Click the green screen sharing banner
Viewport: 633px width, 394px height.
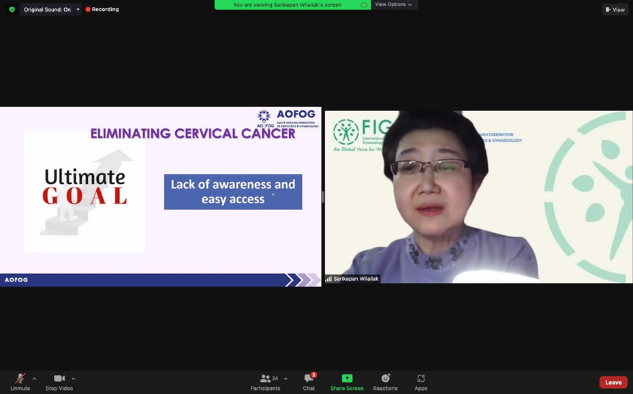point(293,5)
